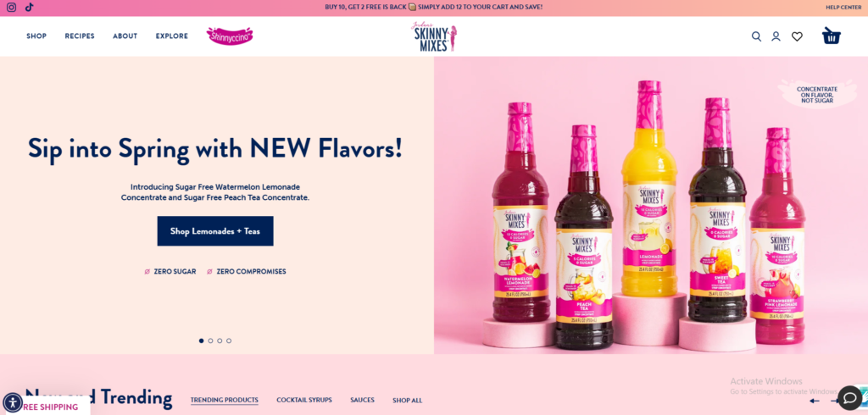
Task: Select the second hero slide dot
Action: tap(210, 340)
